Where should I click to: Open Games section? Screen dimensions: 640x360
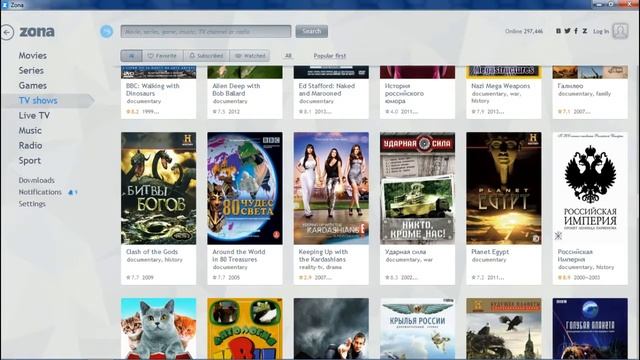pyautogui.click(x=33, y=86)
